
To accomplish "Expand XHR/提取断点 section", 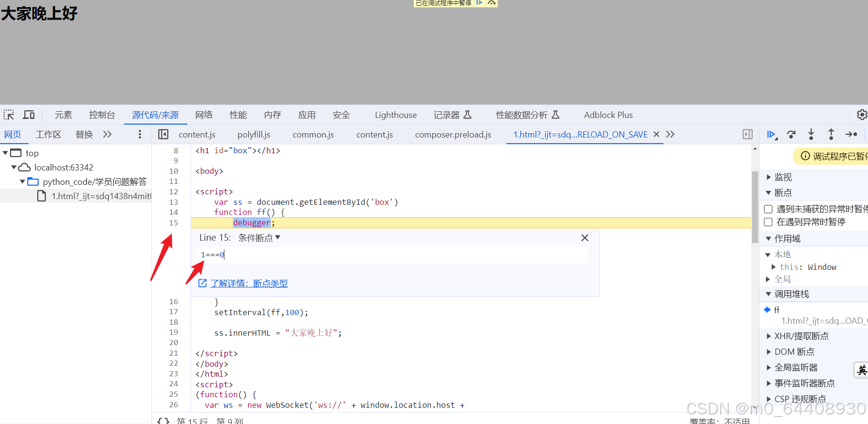I will [x=769, y=336].
